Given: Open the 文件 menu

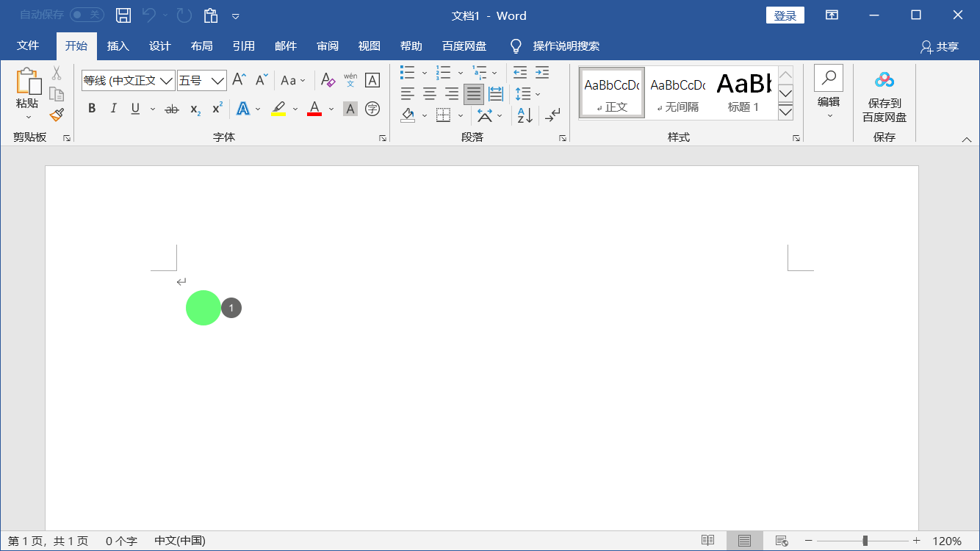Looking at the screenshot, I should pos(28,46).
